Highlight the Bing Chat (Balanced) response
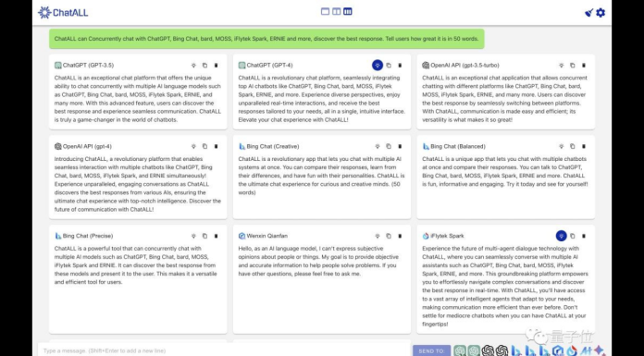 pyautogui.click(x=561, y=146)
